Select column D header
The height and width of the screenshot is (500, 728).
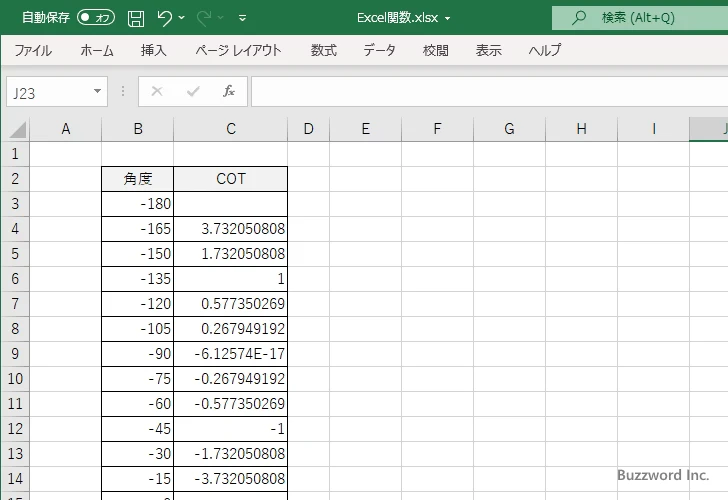[x=309, y=129]
